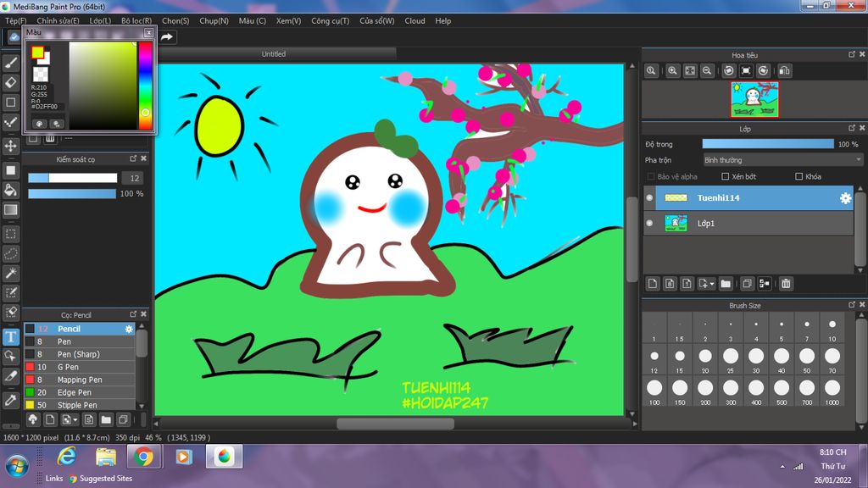Toggle the Khóa lock checkbox
The image size is (868, 488).
(798, 176)
